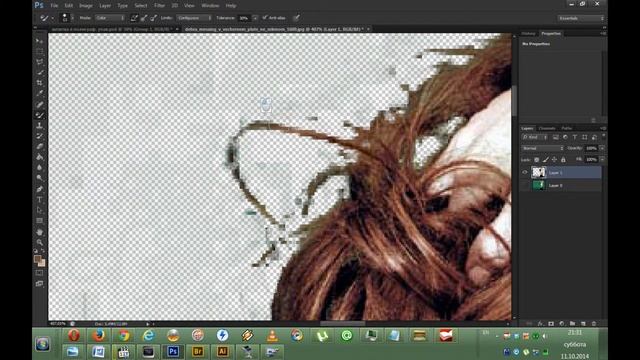Switch to the Paths tab
640x360 pixels.
pos(567,128)
